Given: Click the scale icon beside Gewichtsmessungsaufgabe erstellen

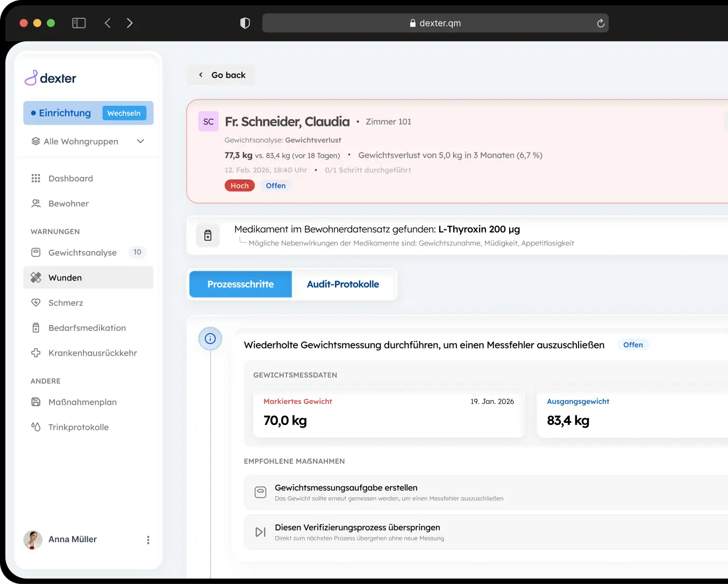Looking at the screenshot, I should (x=260, y=492).
